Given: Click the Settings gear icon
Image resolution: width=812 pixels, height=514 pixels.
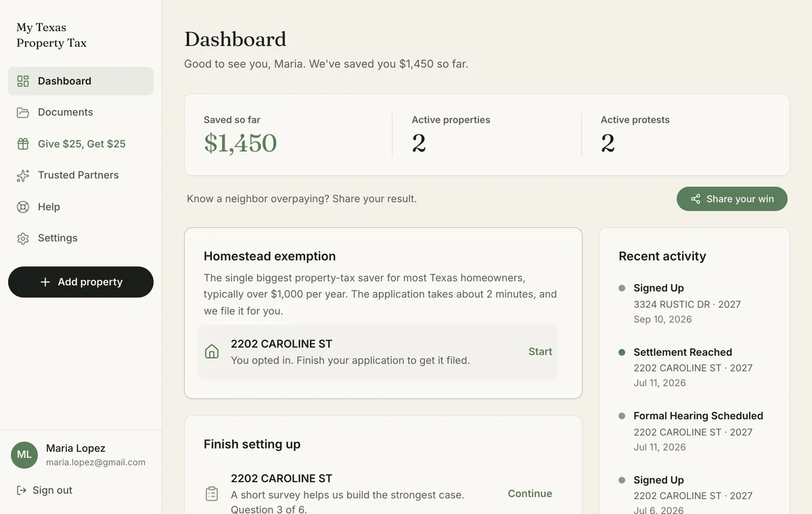Looking at the screenshot, I should (23, 238).
